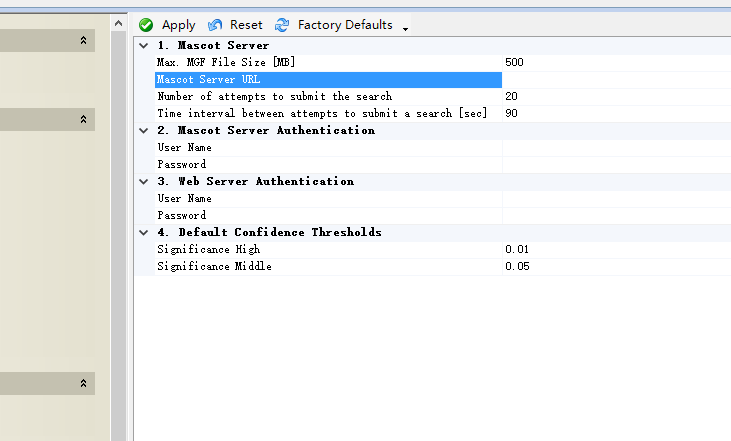
Task: Collapse the 1. Mascot Server section
Action: tap(144, 46)
